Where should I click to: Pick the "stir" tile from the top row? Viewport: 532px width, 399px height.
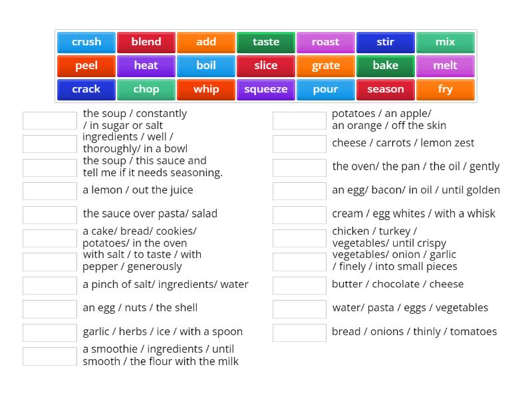click(x=385, y=42)
